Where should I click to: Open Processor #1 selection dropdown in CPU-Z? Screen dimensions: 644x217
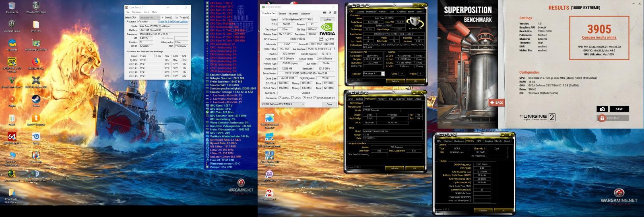[x=374, y=74]
